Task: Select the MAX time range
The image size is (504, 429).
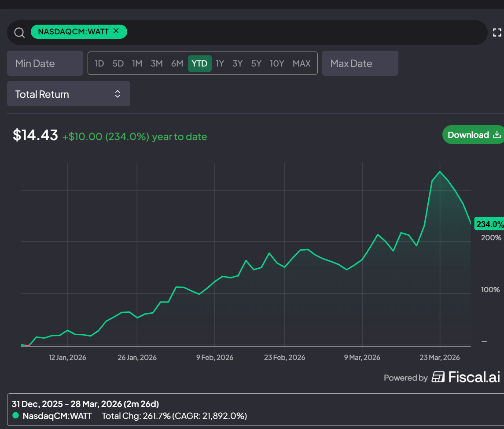Action: click(x=302, y=63)
